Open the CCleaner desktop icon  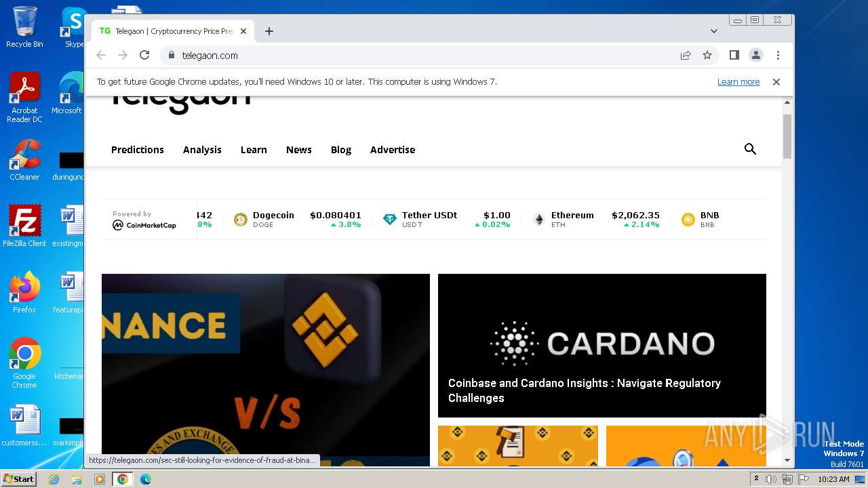coord(24,160)
